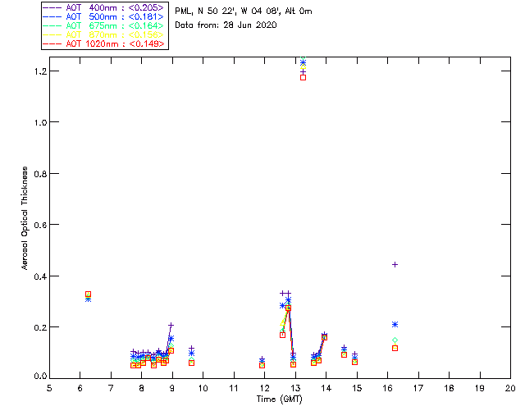Click the x-axis tick label '13'

(295, 388)
